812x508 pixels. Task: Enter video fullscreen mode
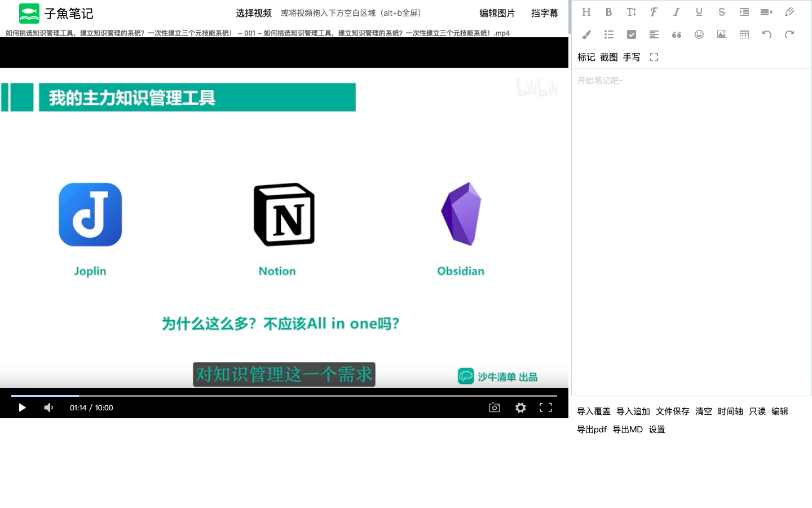click(546, 408)
